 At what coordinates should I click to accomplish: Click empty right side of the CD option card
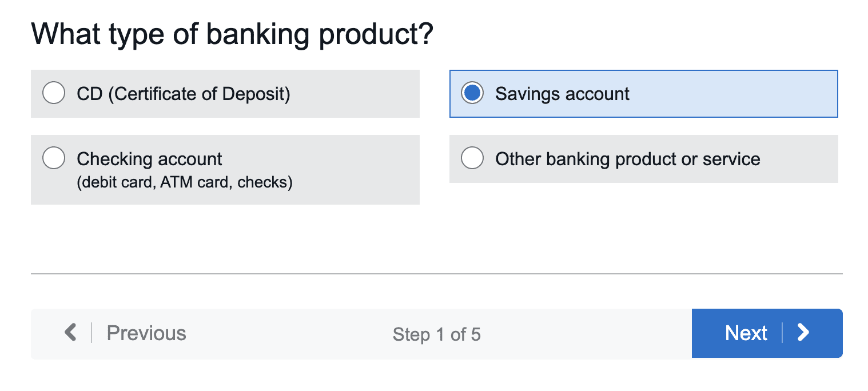(x=366, y=94)
